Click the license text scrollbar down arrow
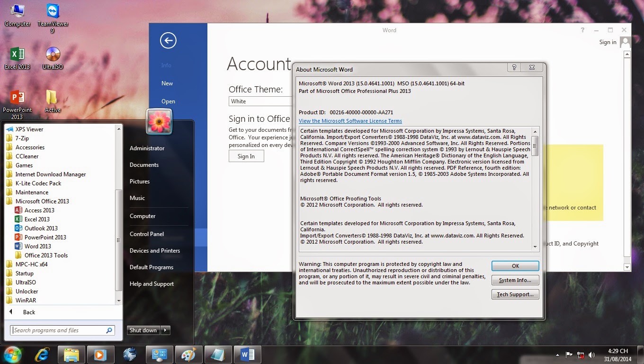The width and height of the screenshot is (644, 364). (x=535, y=246)
